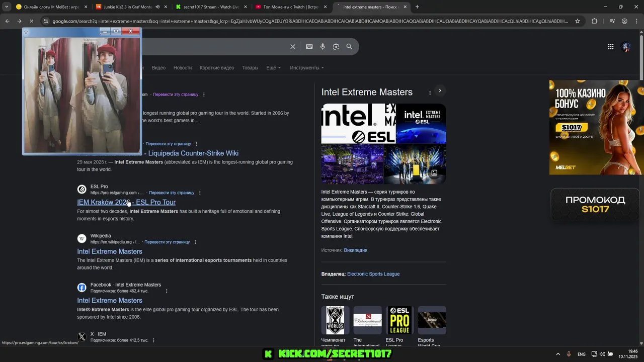The width and height of the screenshot is (644, 362).
Task: Open the tab search dropdown arrow
Action: [x=7, y=7]
